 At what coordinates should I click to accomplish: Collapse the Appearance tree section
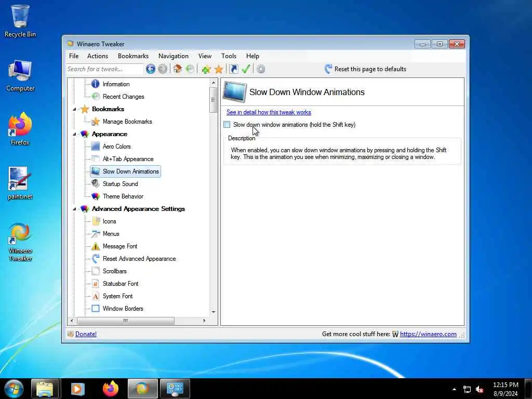pos(74,134)
